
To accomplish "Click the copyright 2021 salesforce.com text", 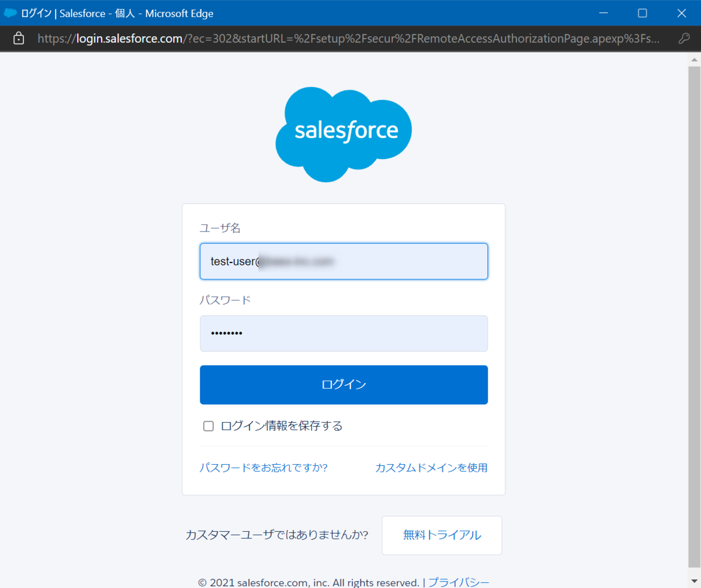I will point(308,582).
